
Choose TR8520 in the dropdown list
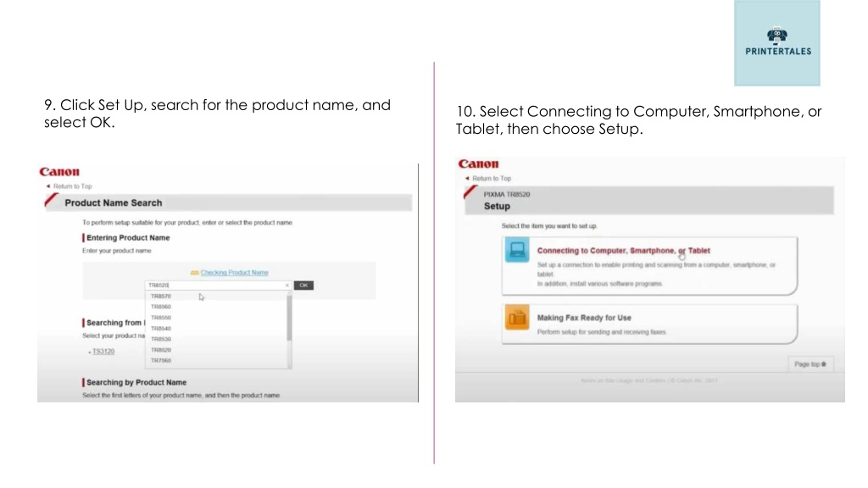point(161,350)
